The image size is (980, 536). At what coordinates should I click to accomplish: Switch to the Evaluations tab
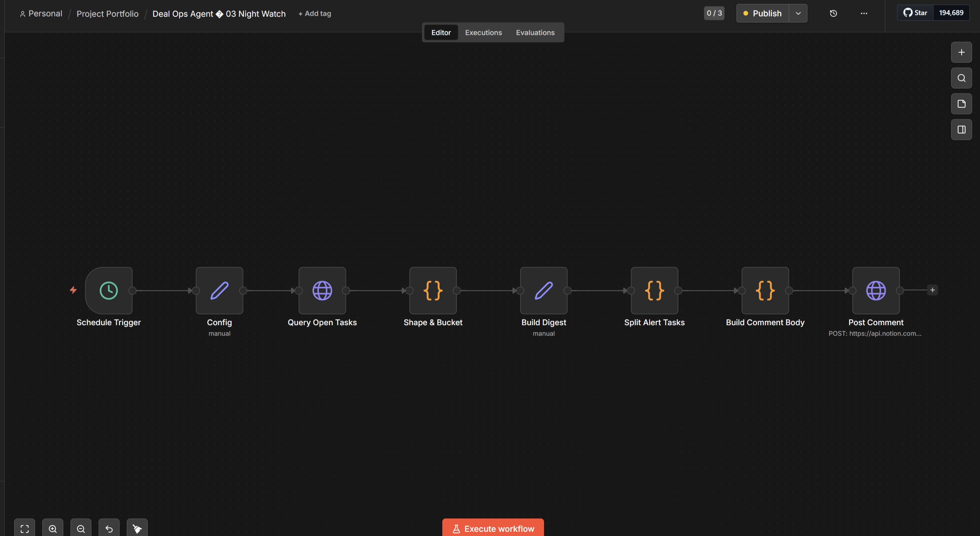(535, 32)
